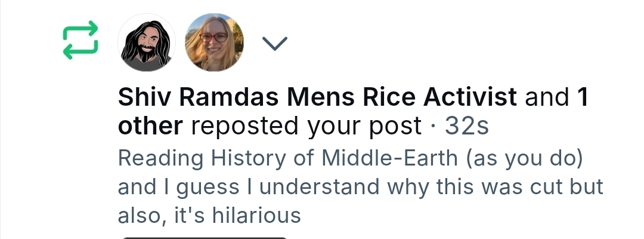
Task: Click the "reposted your post" text
Action: 307,126
